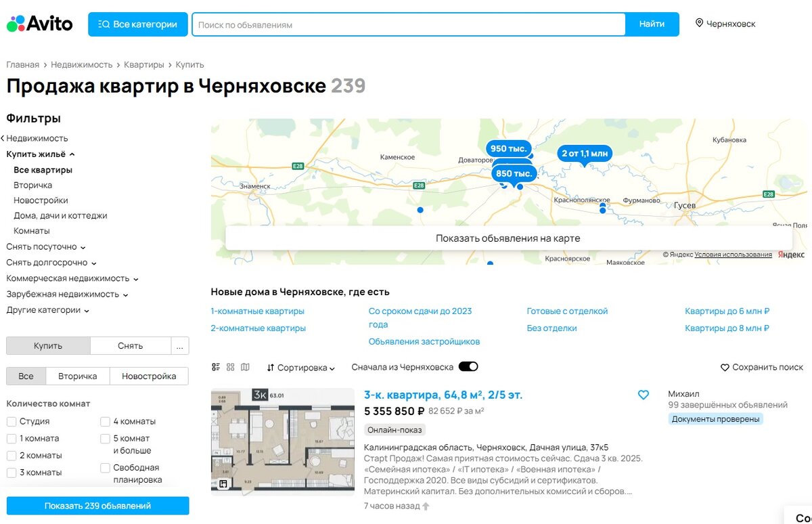The image size is (812, 524).
Task: Switch to tile view of listings
Action: 230,368
